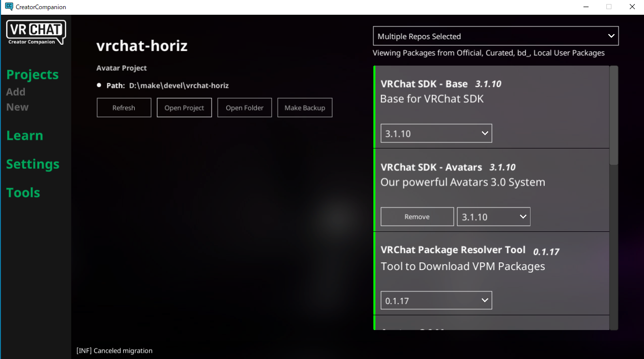This screenshot has width=644, height=359.
Task: Click the VRChat SDK - Base package title
Action: click(424, 84)
